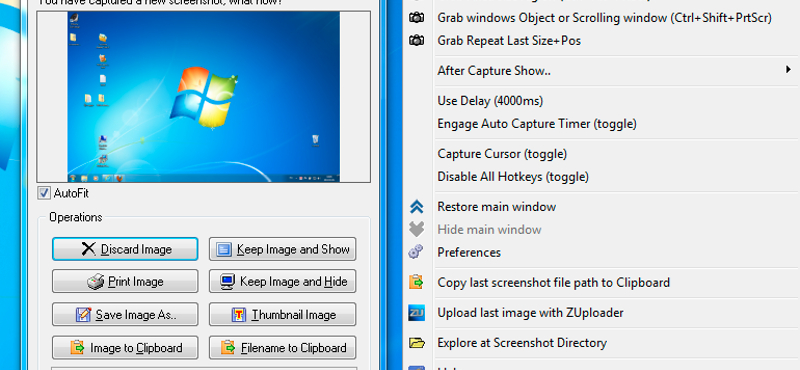Click the clipboard icon beside Copy last screenshot file path
The height and width of the screenshot is (370, 800).
pos(416,282)
